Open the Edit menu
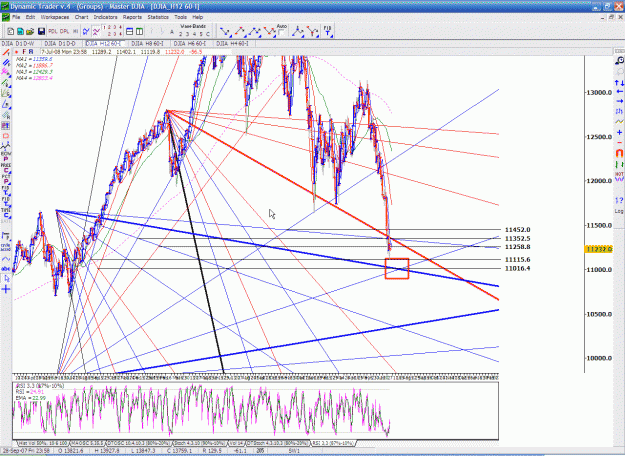The height and width of the screenshot is (456, 625). click(x=30, y=17)
